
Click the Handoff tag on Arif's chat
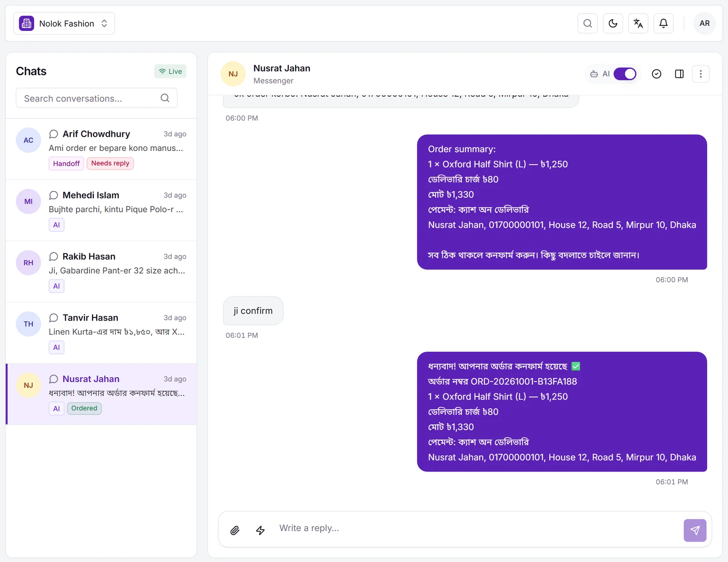(66, 163)
